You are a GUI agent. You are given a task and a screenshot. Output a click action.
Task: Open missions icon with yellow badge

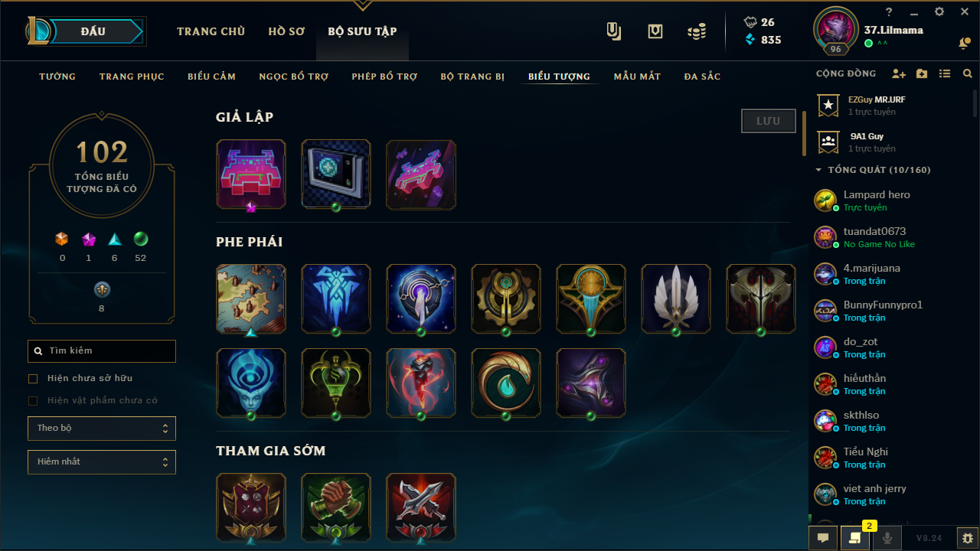855,538
